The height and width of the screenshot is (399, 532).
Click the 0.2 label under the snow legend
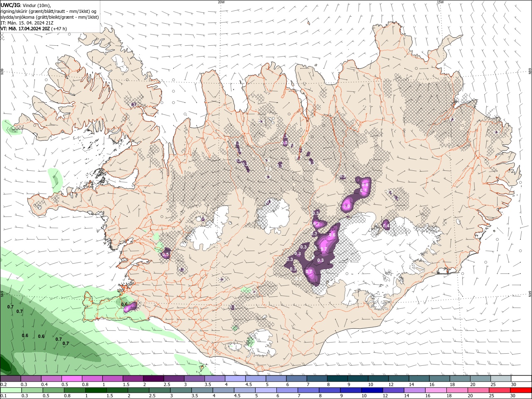(x=3, y=384)
